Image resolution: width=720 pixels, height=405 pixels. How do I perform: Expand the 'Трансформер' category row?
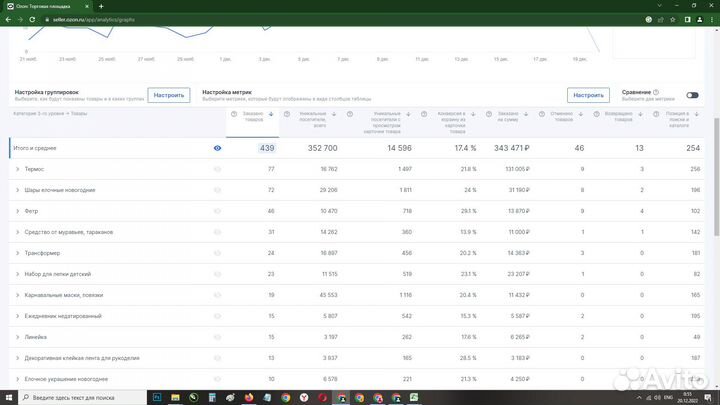pyautogui.click(x=18, y=253)
